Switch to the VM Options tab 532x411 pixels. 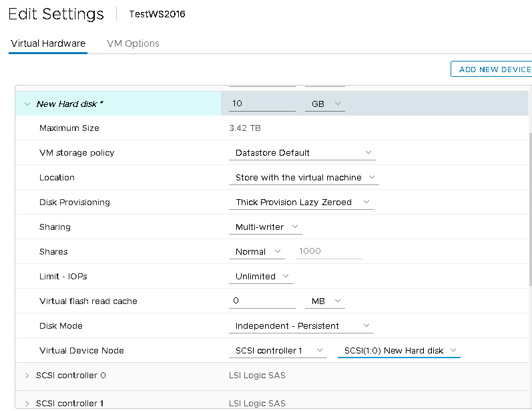133,43
